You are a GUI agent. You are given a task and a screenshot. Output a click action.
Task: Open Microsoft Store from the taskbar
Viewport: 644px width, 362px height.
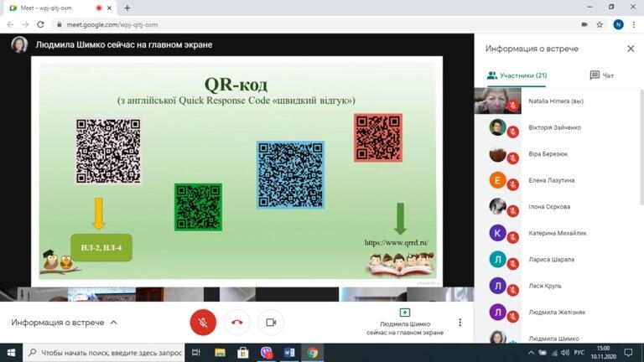[x=242, y=353]
